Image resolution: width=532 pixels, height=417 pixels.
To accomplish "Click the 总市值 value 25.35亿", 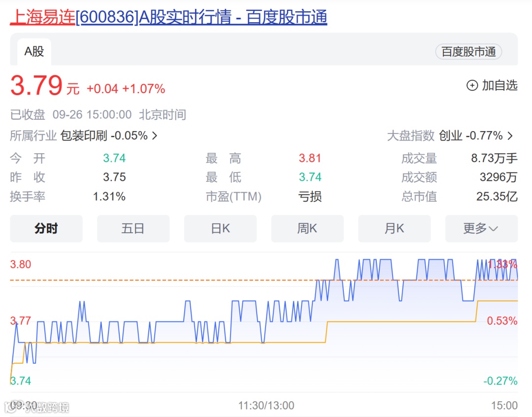I will click(497, 196).
